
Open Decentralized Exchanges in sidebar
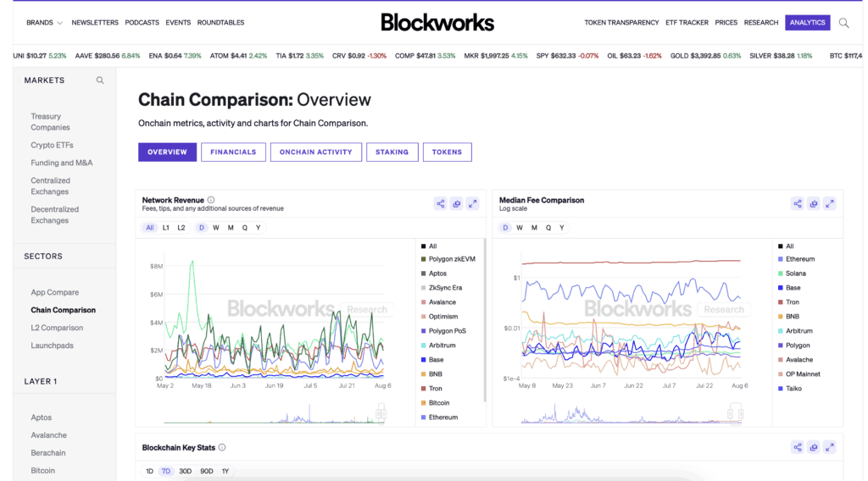[55, 214]
